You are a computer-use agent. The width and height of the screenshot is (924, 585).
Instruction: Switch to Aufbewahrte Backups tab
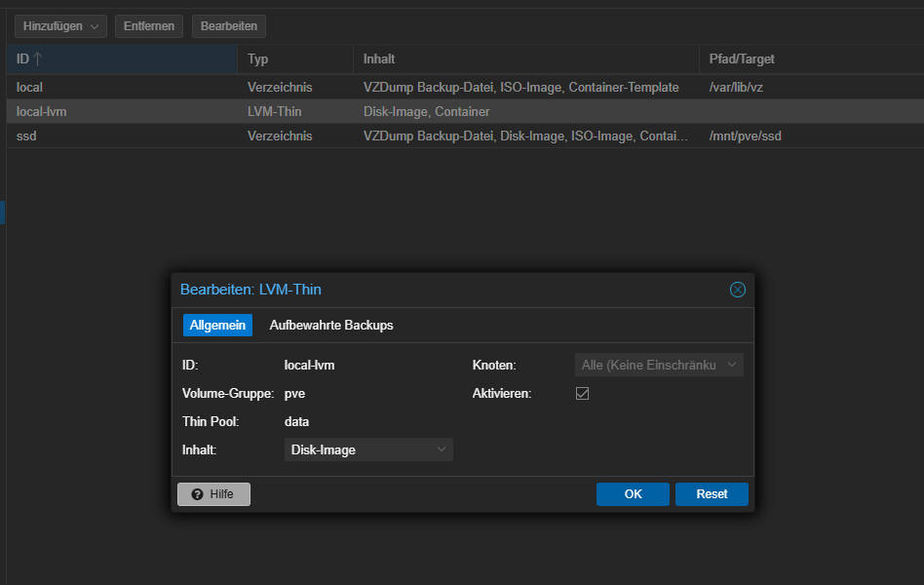click(331, 326)
